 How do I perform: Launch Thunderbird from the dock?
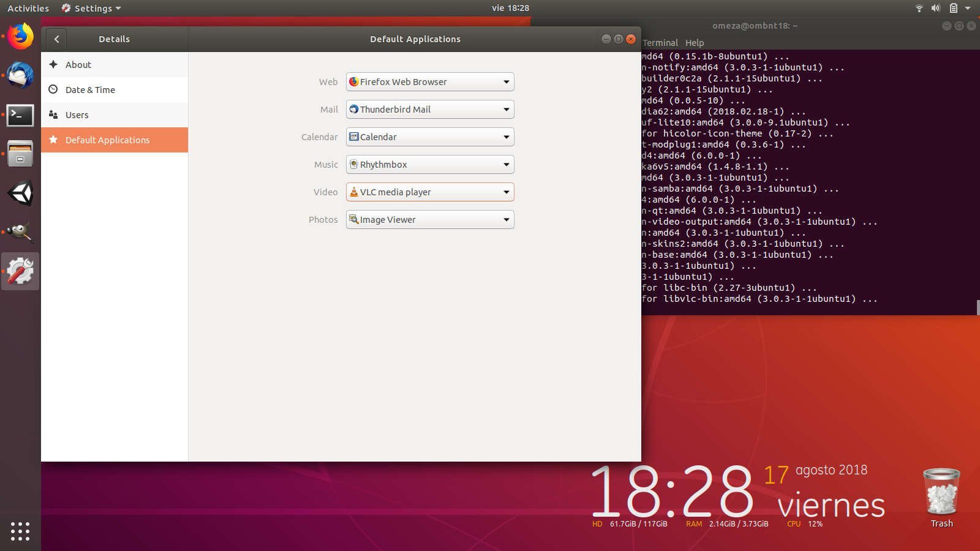pyautogui.click(x=20, y=75)
